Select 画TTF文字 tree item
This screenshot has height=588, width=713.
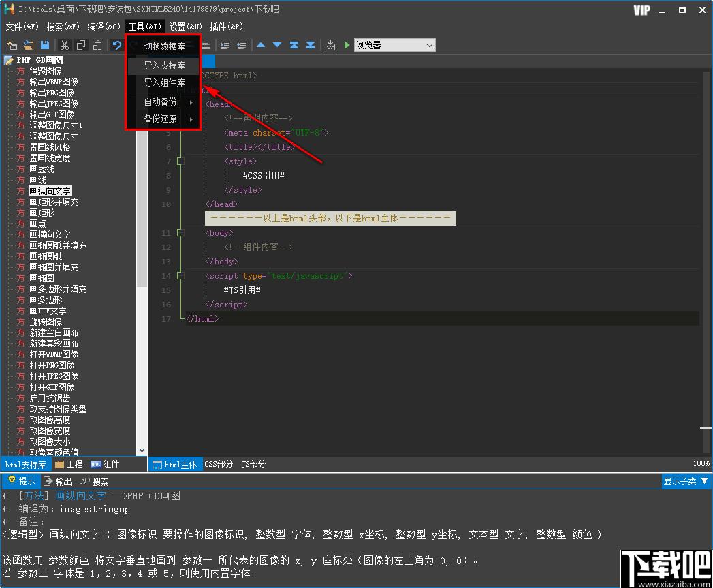[x=47, y=311]
